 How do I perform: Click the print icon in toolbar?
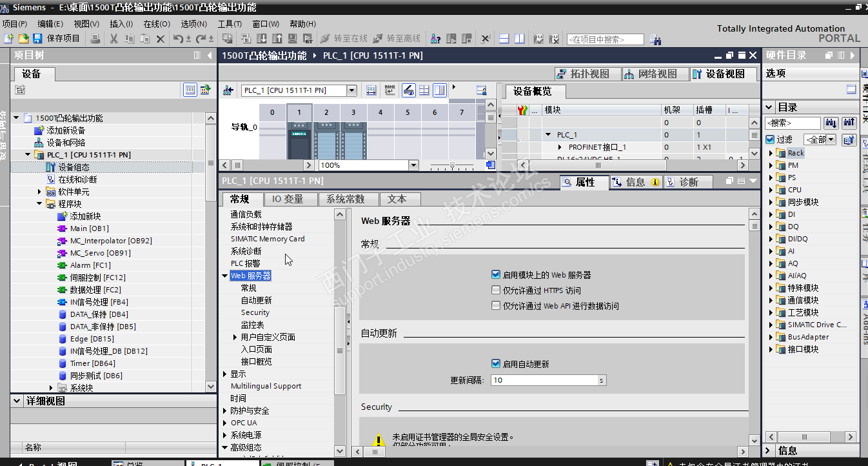coord(95,39)
